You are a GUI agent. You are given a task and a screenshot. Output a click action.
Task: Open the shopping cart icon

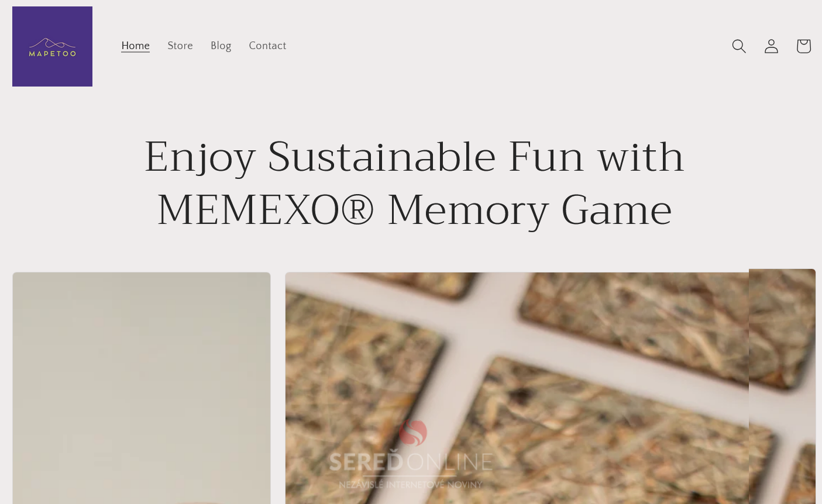pos(803,46)
